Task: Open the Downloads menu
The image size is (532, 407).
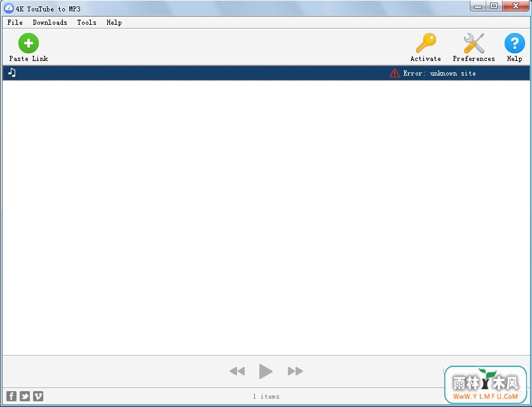Action: (50, 22)
